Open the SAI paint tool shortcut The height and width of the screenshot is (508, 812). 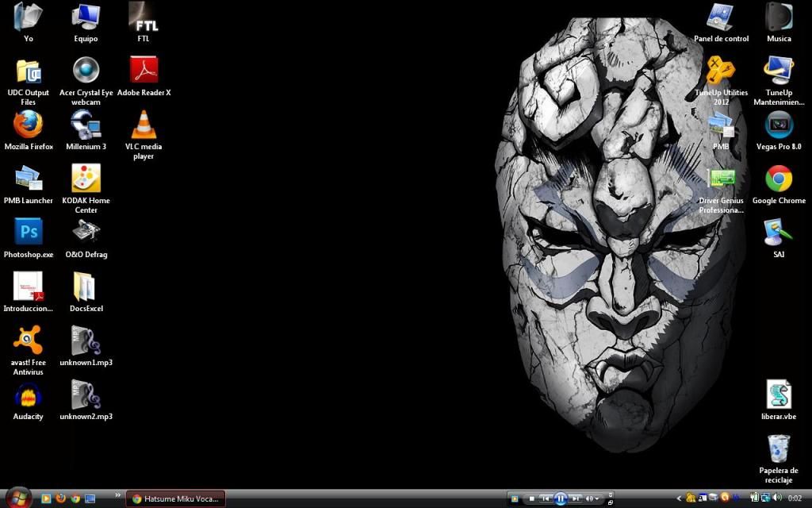779,238
